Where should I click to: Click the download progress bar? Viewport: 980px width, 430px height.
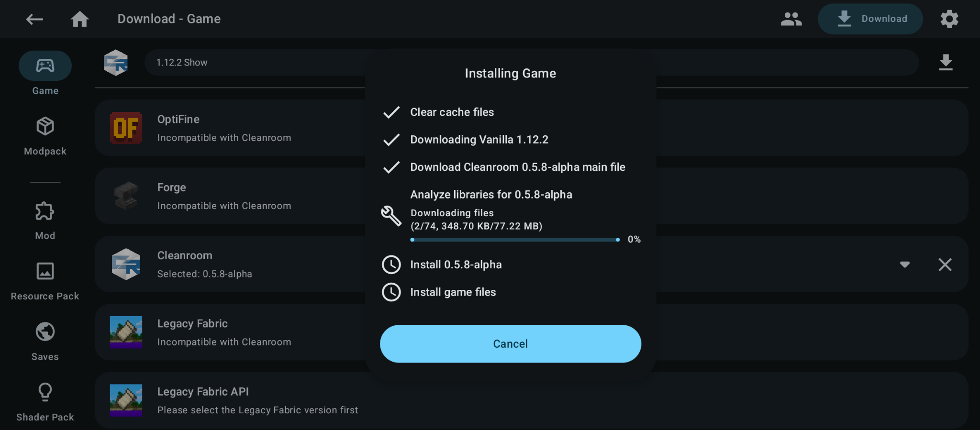coord(515,240)
